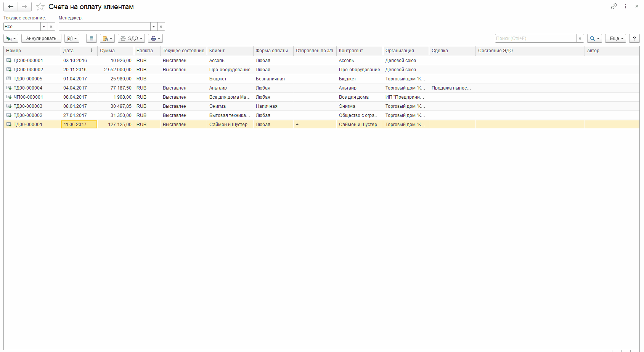
Task: Focus the Поиск (Ctrl+F) search field
Action: (536, 38)
